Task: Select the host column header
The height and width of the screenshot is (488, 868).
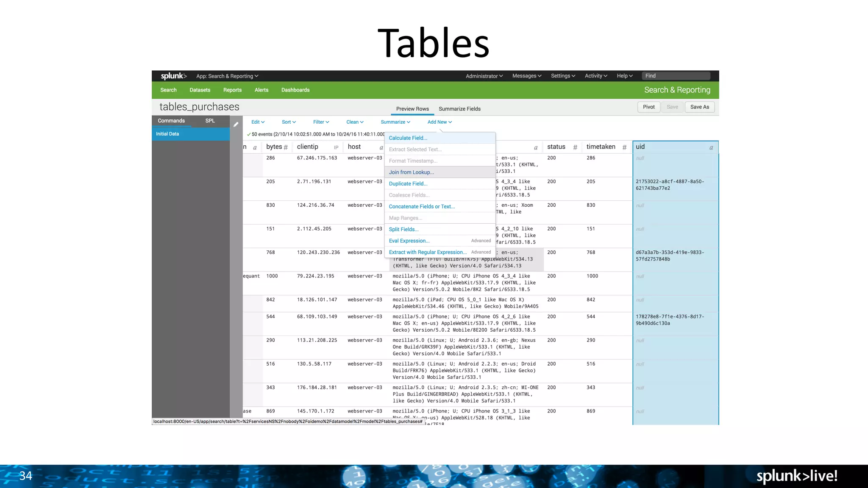Action: coord(365,147)
